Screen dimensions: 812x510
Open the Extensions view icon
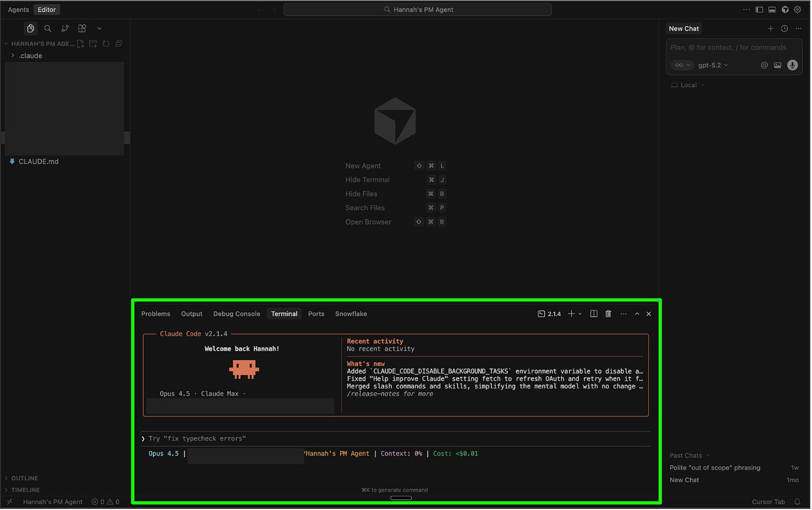pos(82,28)
